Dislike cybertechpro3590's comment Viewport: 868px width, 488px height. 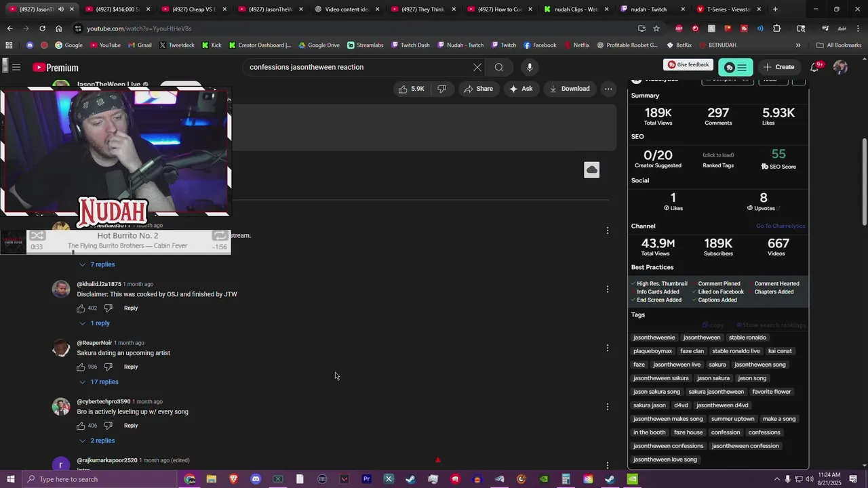click(108, 426)
